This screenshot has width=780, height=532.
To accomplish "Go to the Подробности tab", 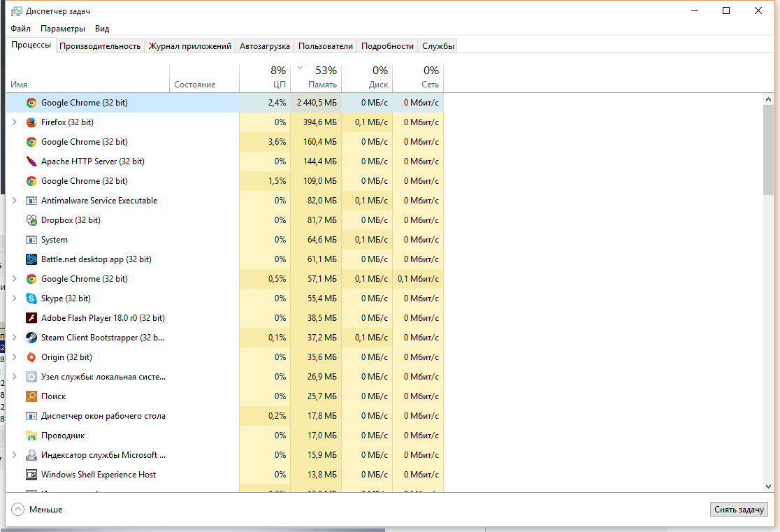I will (387, 46).
